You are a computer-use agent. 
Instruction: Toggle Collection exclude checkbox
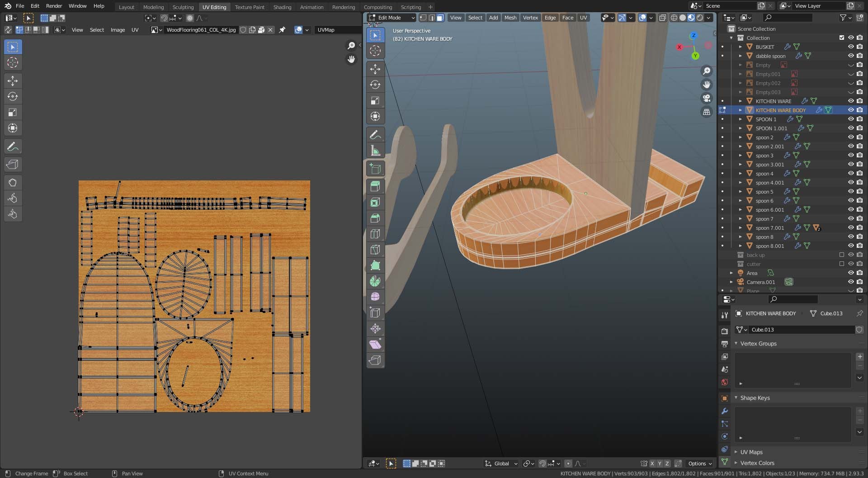pos(842,38)
